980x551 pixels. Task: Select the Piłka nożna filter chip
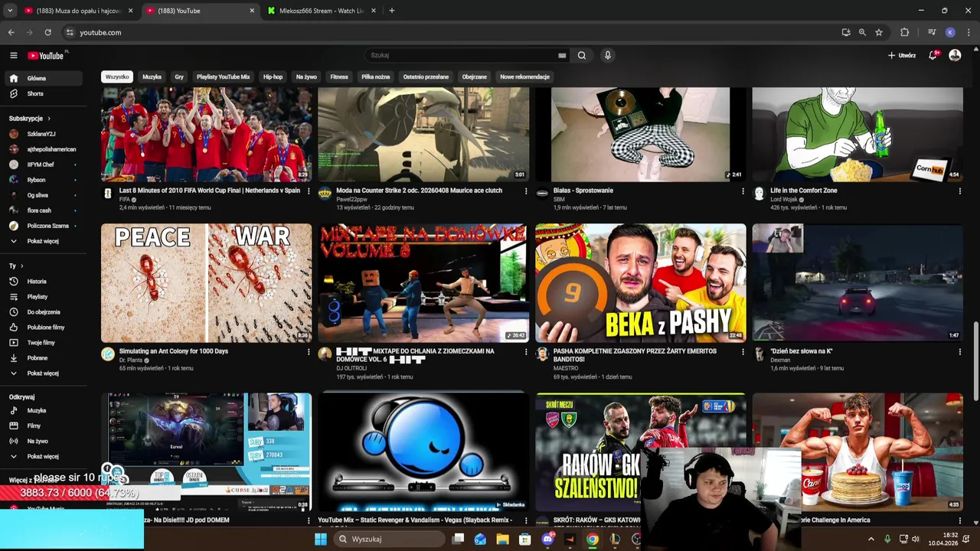376,77
